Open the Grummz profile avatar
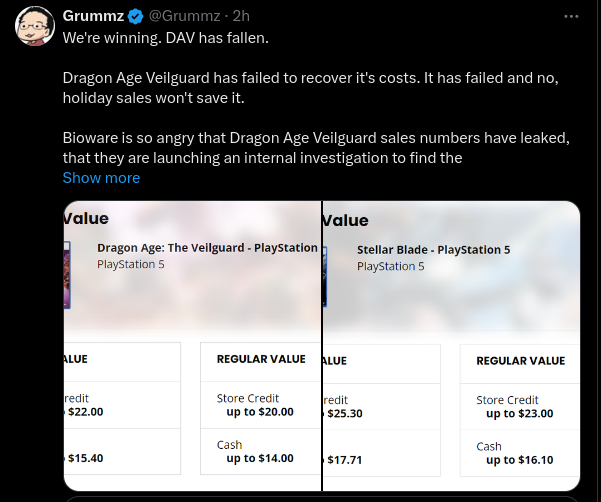This screenshot has height=502, width=601. (34, 24)
